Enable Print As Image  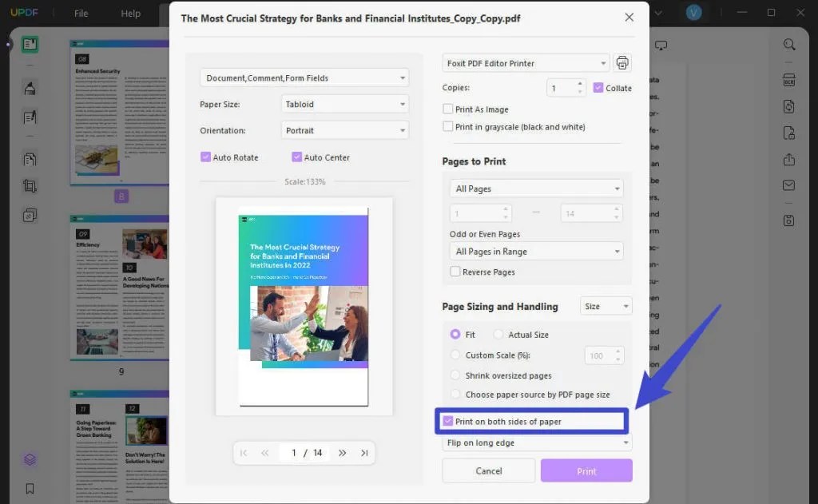[x=450, y=109]
